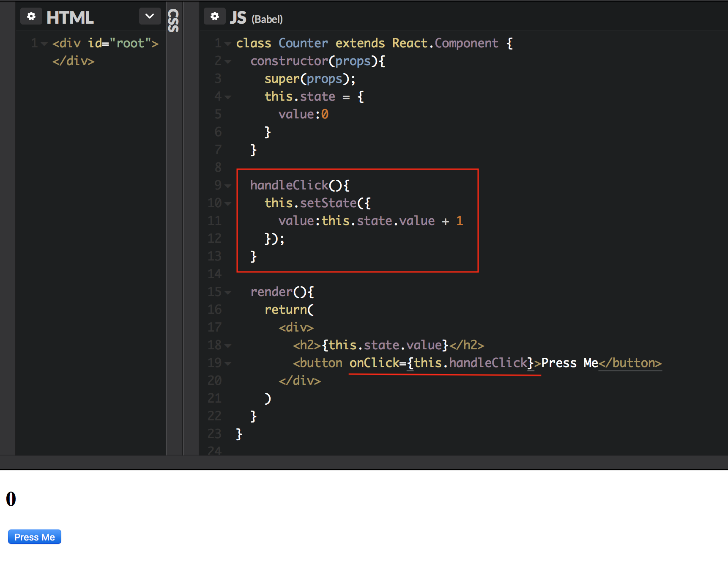The height and width of the screenshot is (587, 728).
Task: Fold this.state object on line 4
Action: 228,97
